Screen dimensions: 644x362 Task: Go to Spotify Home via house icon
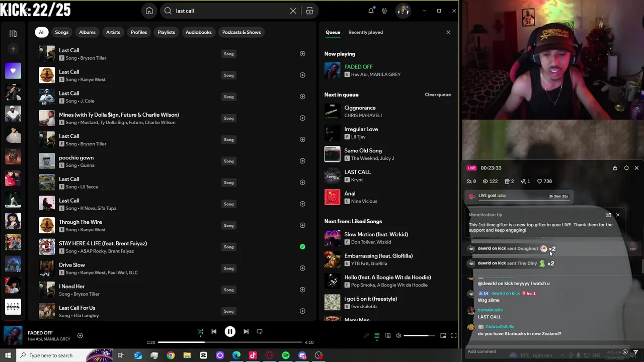point(149,11)
